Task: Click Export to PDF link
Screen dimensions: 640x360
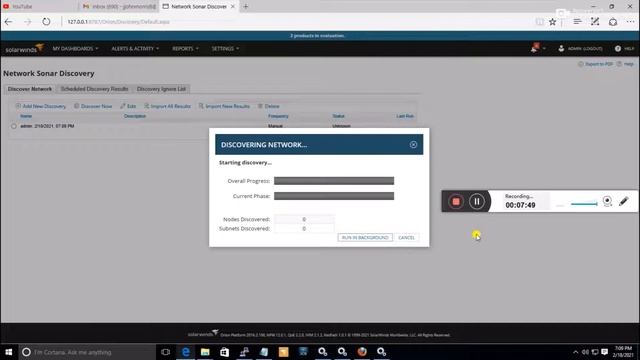Action: (x=596, y=64)
